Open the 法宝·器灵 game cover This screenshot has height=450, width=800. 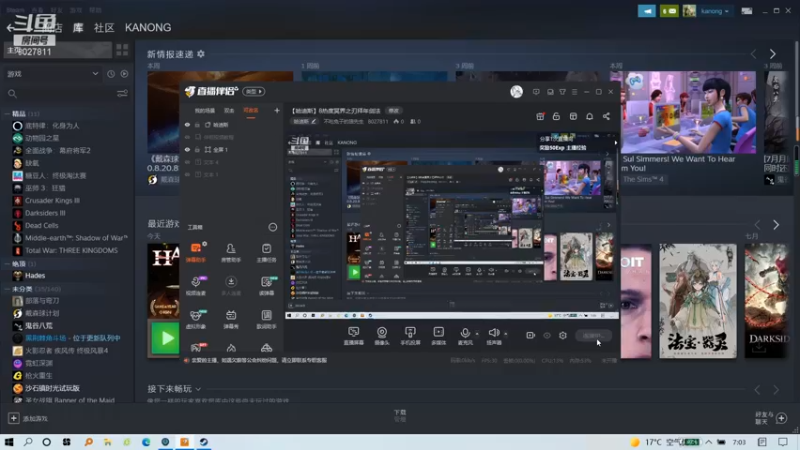point(697,301)
